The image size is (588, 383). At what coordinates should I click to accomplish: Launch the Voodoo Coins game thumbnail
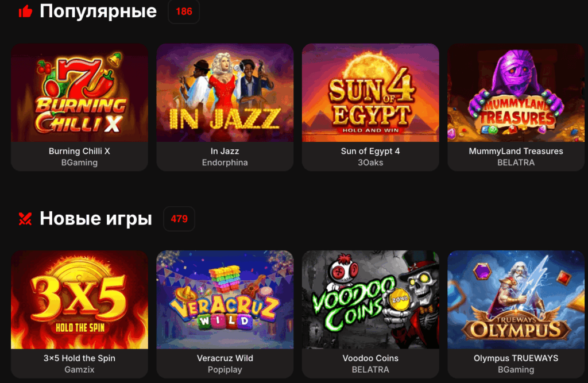click(370, 300)
